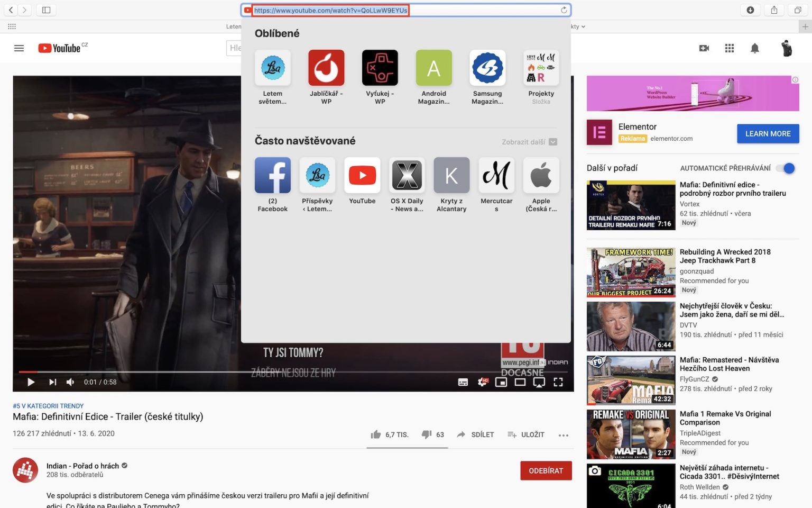Open YouTube apps grid icon

point(730,48)
